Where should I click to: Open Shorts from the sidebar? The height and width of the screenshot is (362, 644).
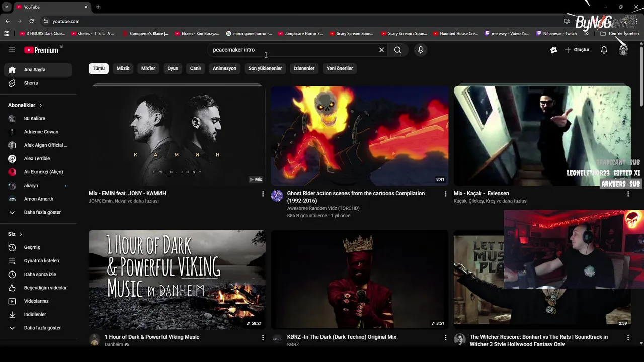(x=38, y=83)
